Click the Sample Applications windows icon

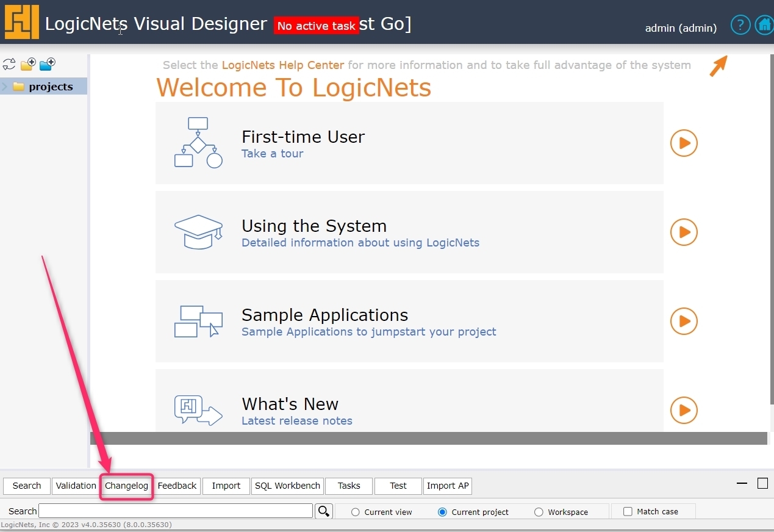(x=198, y=321)
